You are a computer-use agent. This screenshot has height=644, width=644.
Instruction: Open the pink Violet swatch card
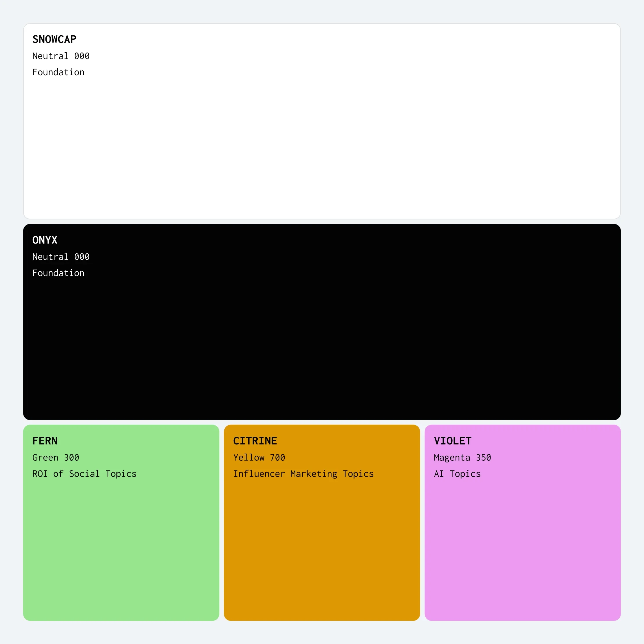pyautogui.click(x=522, y=523)
